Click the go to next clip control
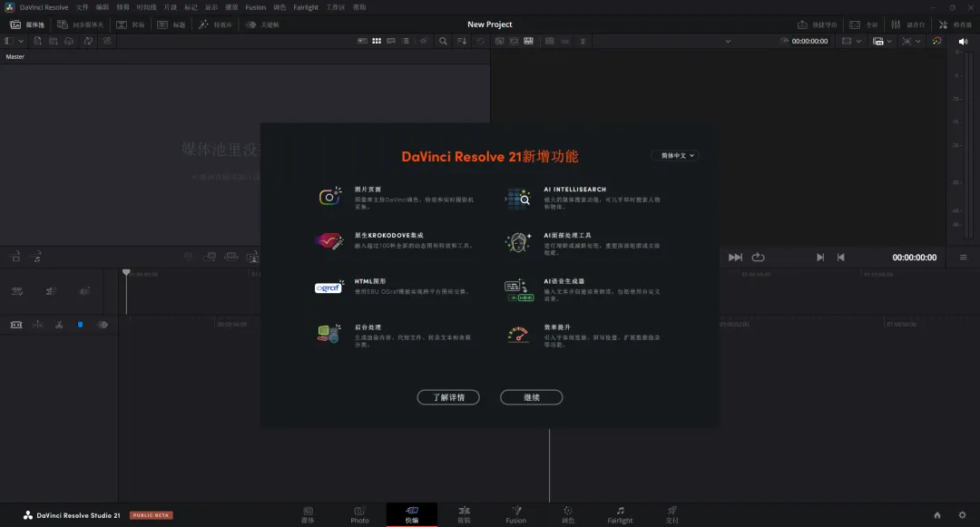 tap(820, 258)
